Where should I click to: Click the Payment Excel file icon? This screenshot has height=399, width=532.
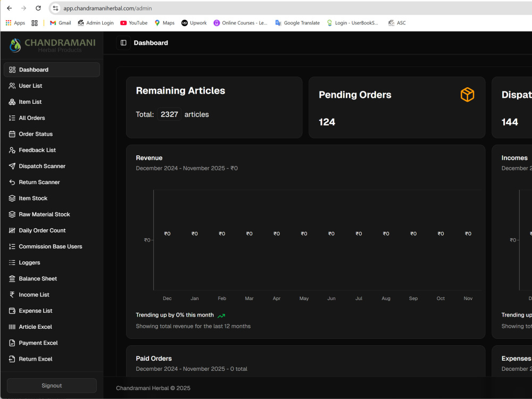[x=12, y=343]
